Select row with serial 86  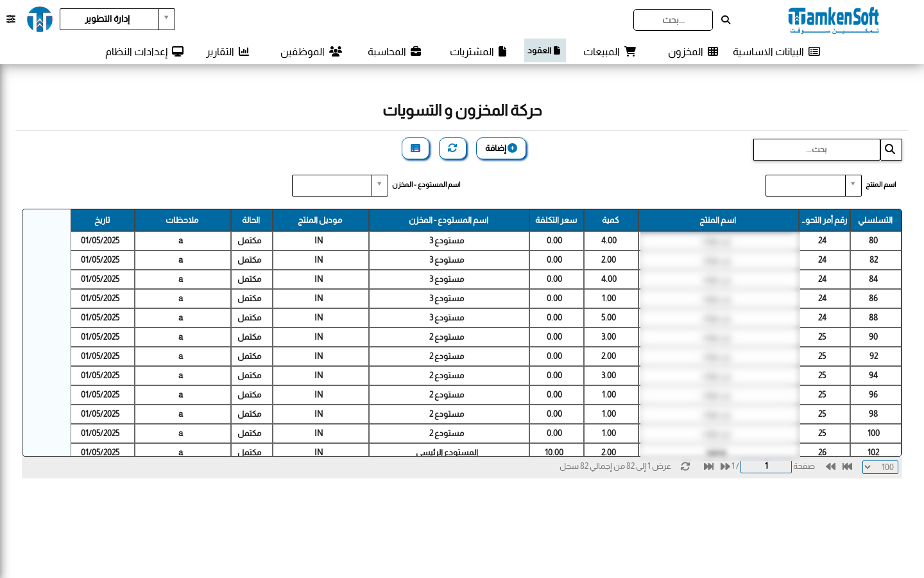(x=486, y=299)
